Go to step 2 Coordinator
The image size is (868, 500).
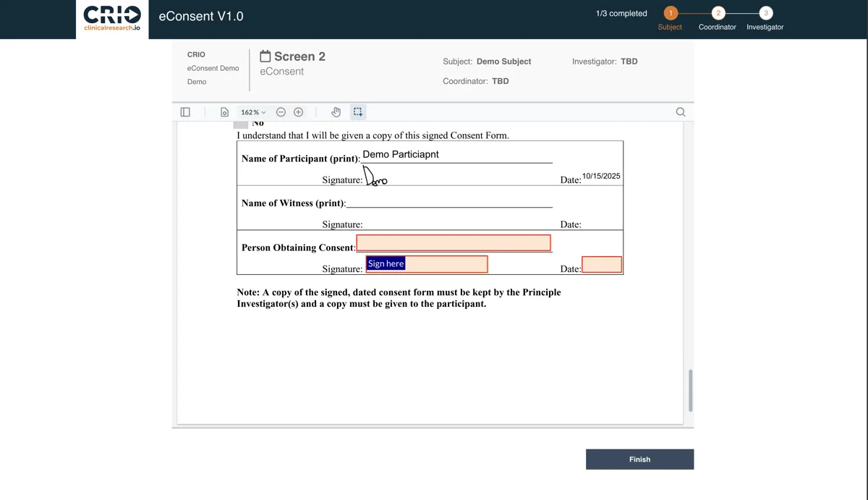718,13
